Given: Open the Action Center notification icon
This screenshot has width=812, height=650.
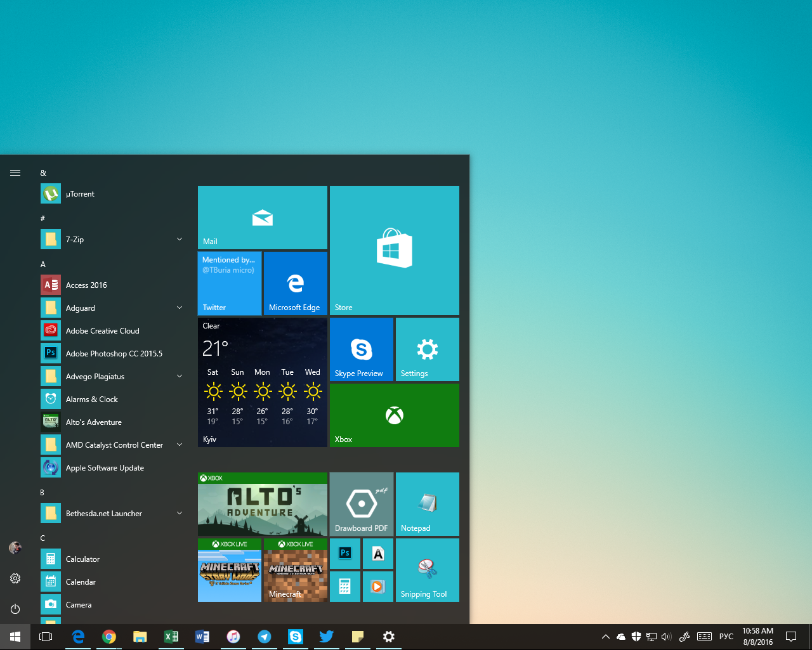Looking at the screenshot, I should point(791,637).
